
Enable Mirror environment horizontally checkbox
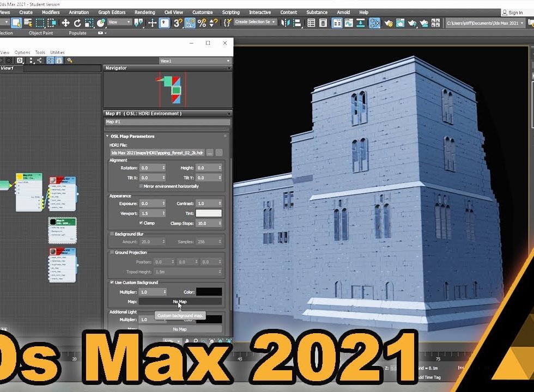coord(141,186)
